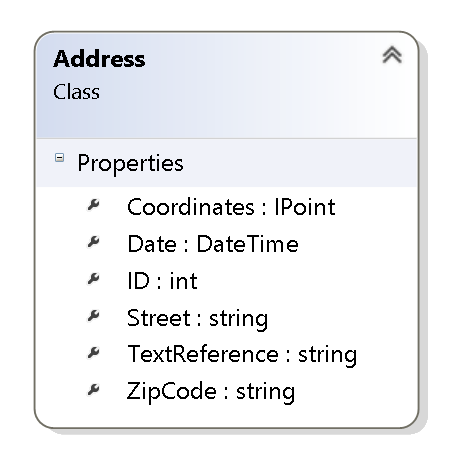This screenshot has width=452, height=460.
Task: Select the Coordinates : IPoint property
Action: click(231, 207)
